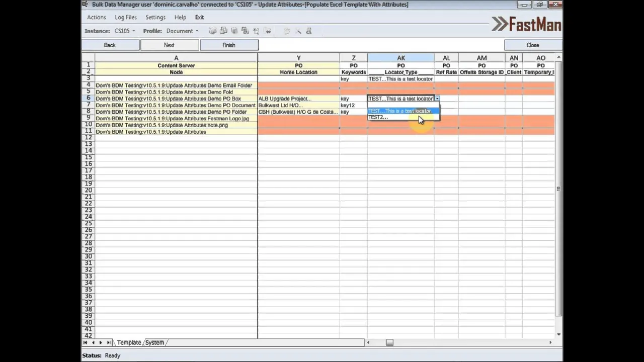This screenshot has height=362, width=644.
Task: Click horizontal scrollbar right arrow
Action: click(x=550, y=342)
